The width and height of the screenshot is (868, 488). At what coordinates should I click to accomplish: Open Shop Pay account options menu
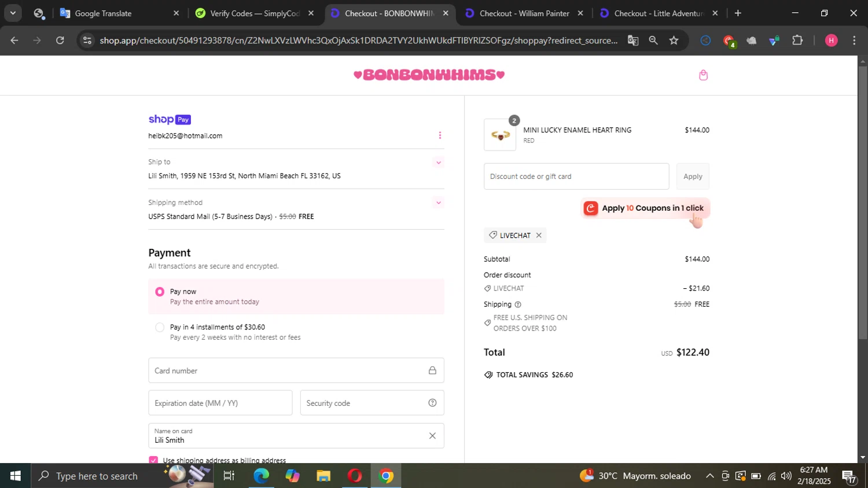[440, 135]
